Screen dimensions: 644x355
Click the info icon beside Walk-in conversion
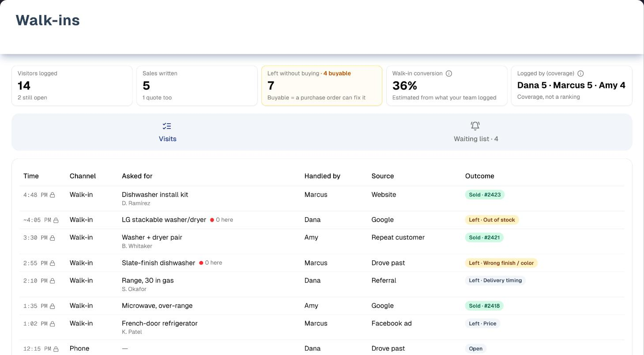coord(449,74)
